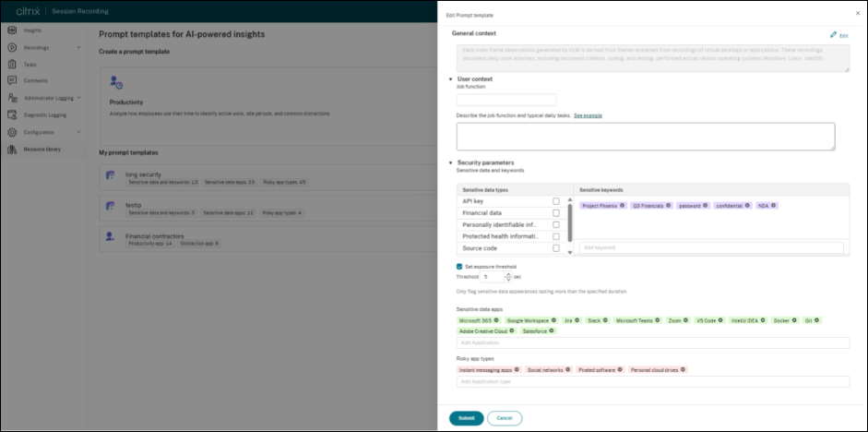Viewport: 868px width, 432px height.
Task: Open Administrator Logging icon
Action: 12,98
